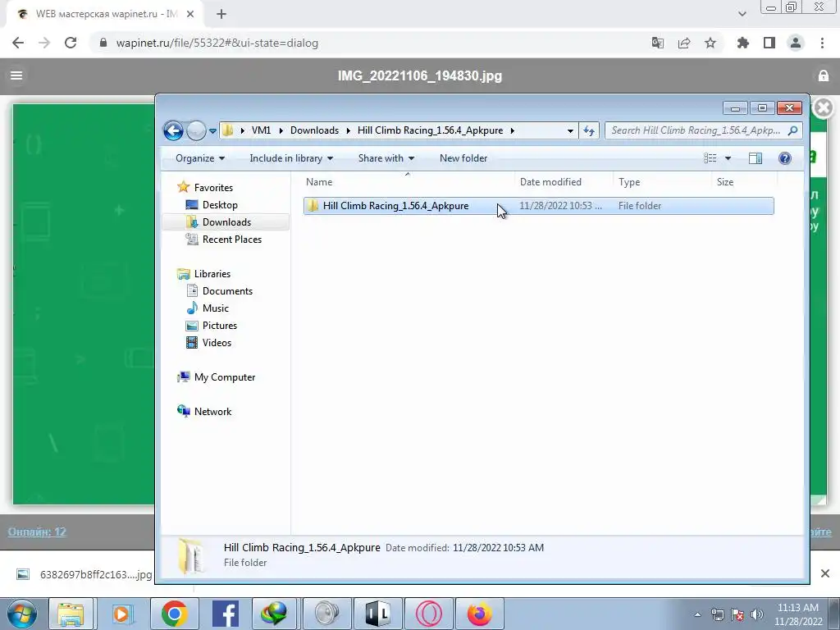This screenshot has width=840, height=630.
Task: Click the VM1 breadcrumb in the address bar
Action: point(261,130)
